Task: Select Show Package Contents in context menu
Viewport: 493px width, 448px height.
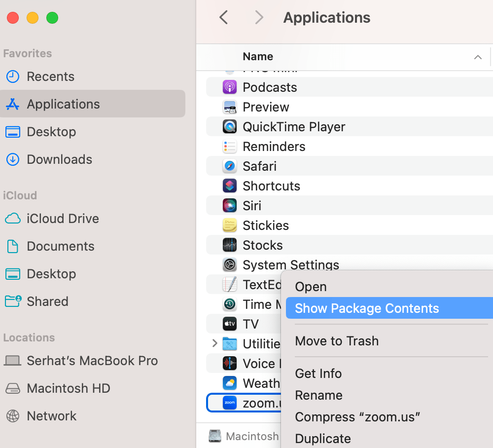Action: click(x=389, y=308)
